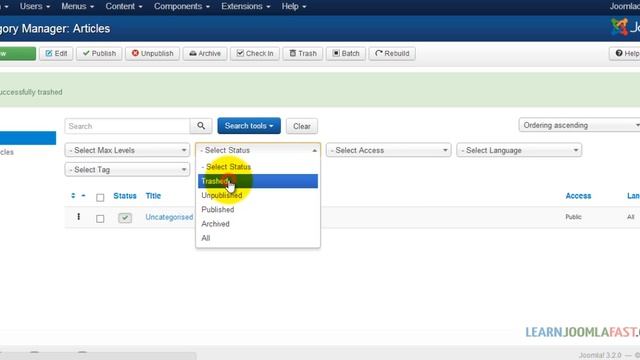Open the Components menu
The width and height of the screenshot is (640, 360).
point(182,7)
